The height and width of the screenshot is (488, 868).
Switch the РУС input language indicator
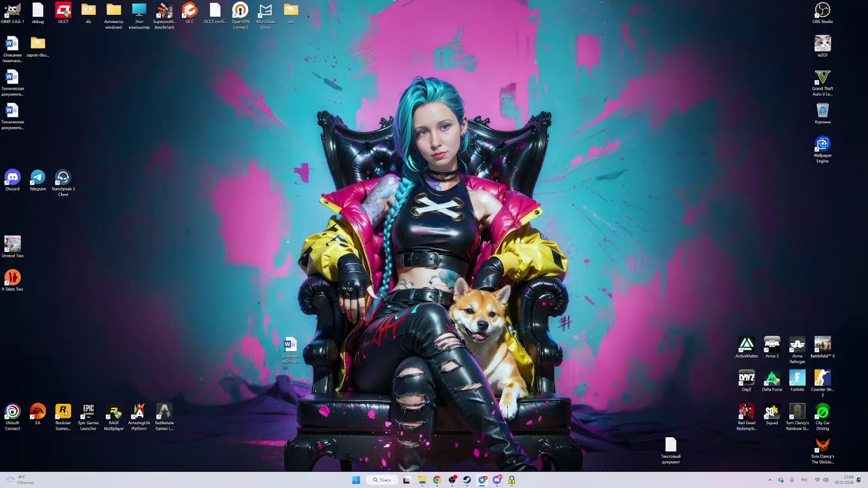click(805, 480)
